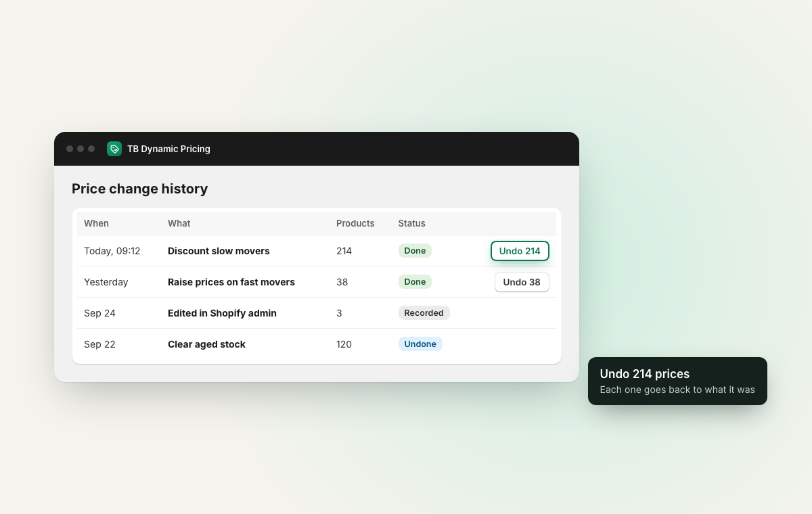Click the TB Dynamic Pricing window title
The image size is (812, 514).
(x=168, y=149)
